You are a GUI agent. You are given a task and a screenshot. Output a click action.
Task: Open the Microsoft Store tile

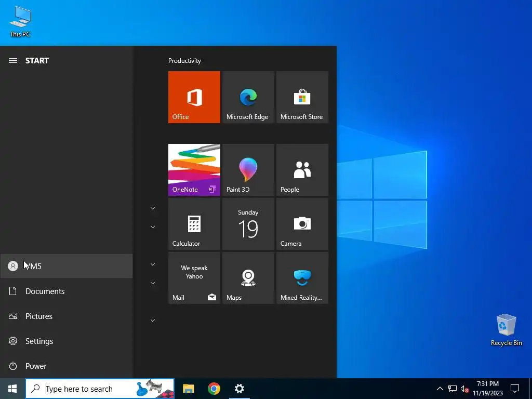tap(302, 97)
